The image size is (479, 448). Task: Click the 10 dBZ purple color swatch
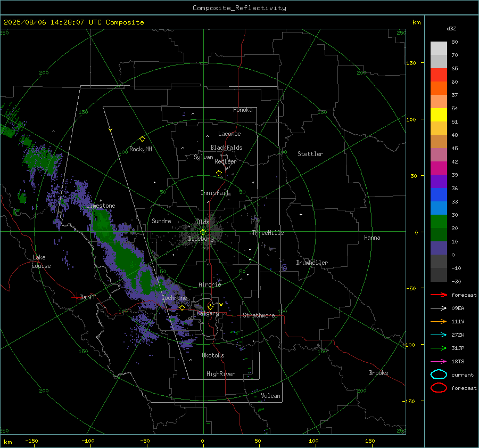coord(439,248)
